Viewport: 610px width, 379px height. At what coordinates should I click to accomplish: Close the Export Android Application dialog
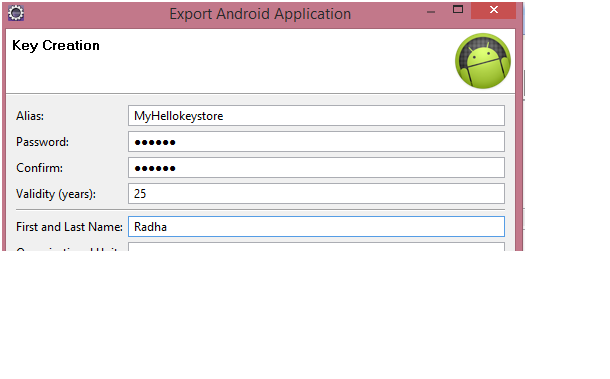tap(493, 10)
